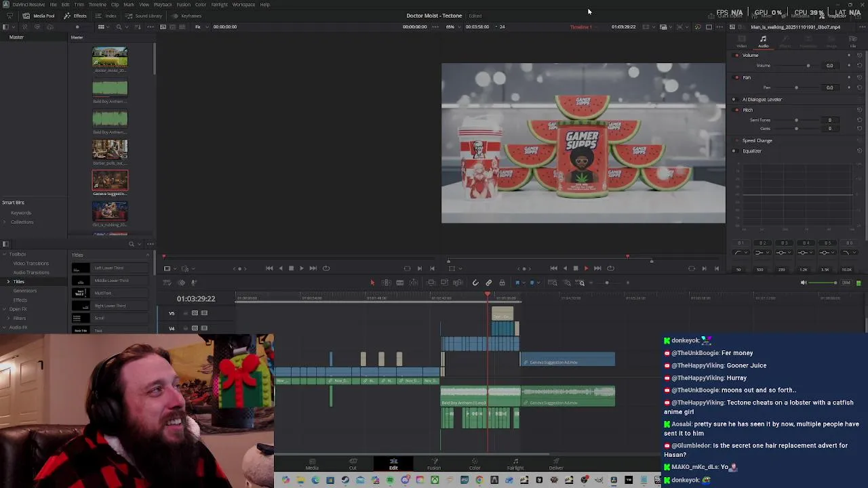Open the Cut page
The image size is (868, 488).
click(353, 464)
